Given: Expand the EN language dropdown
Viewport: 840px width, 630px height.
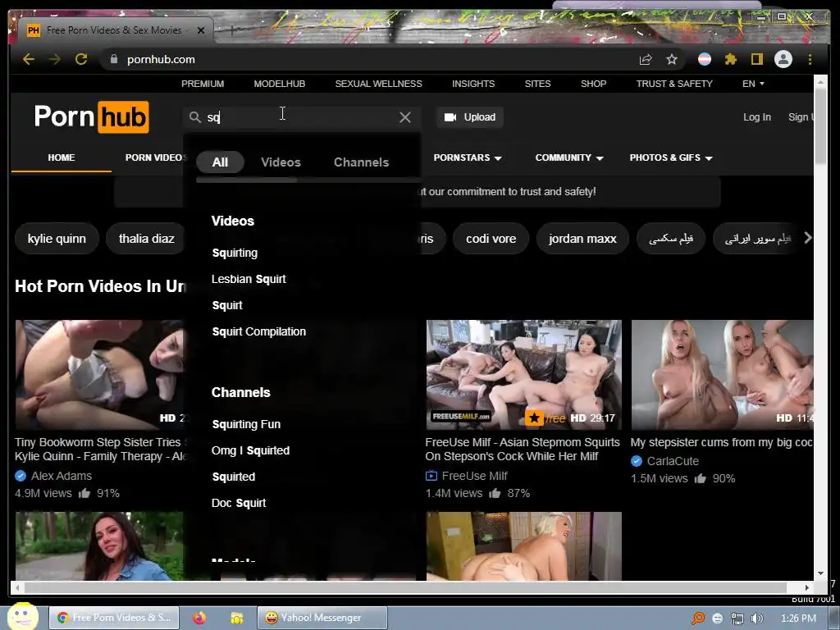Looking at the screenshot, I should click(x=753, y=84).
